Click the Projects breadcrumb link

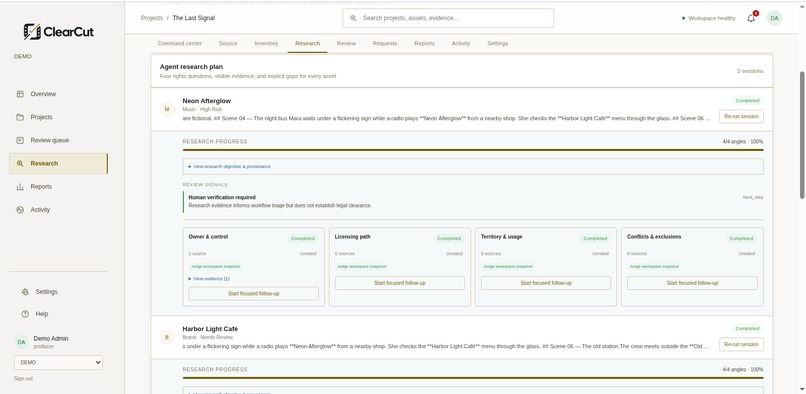[152, 18]
